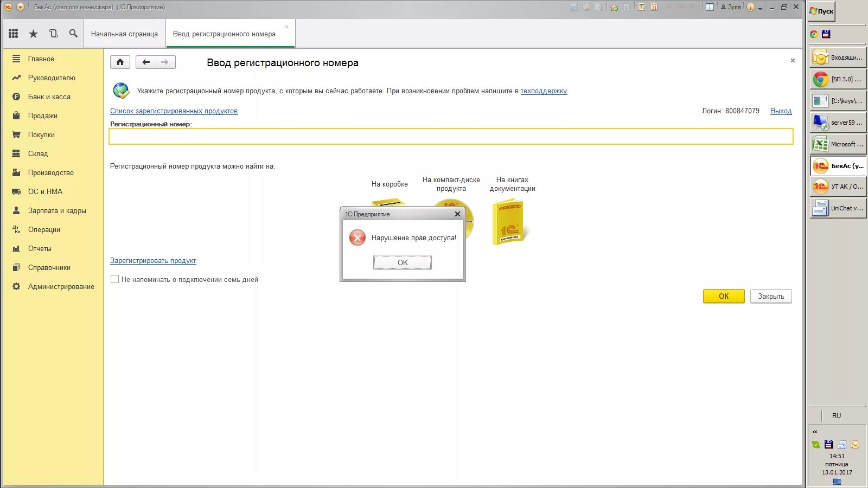The height and width of the screenshot is (488, 868).
Task: Click the техподдержку link
Action: 544,91
